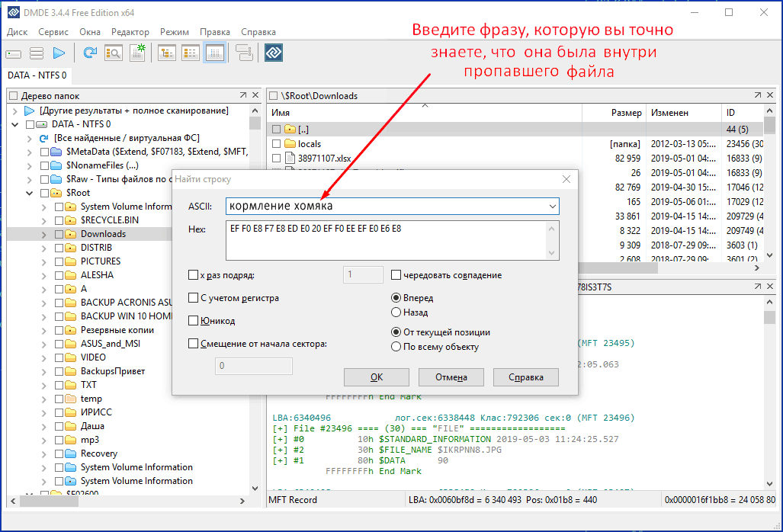Click the Отмена button
The height and width of the screenshot is (532, 783).
(x=451, y=377)
